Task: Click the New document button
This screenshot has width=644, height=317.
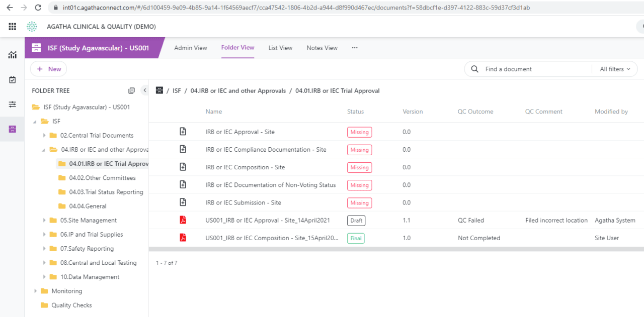Action: 48,69
